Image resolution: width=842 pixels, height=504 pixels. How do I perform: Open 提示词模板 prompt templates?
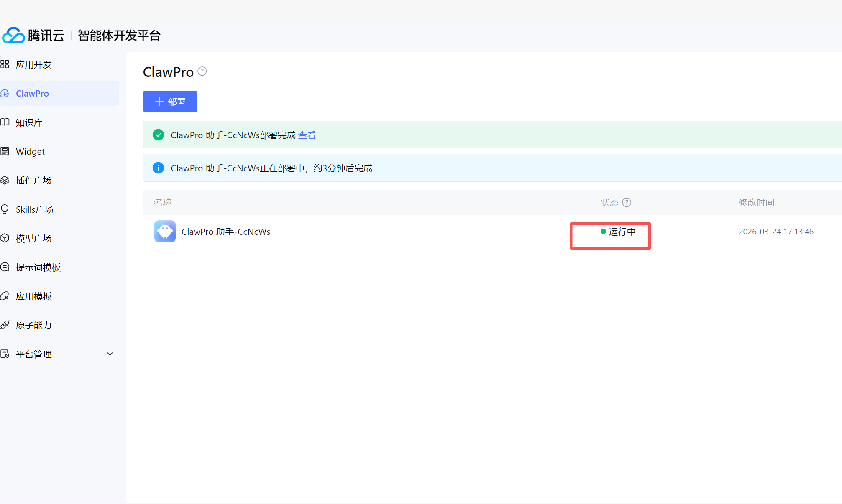point(38,267)
